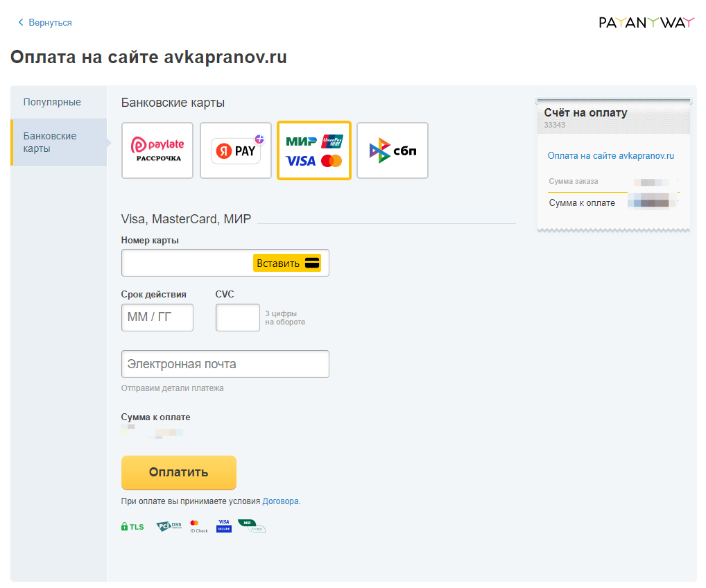
Task: Click the PCI DSS badge
Action: point(169,526)
